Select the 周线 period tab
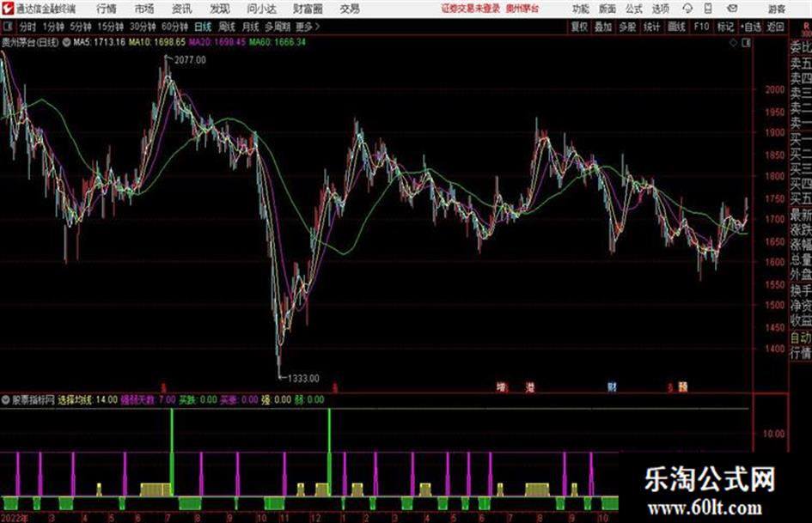Viewport: 812px width, 523px height. [227, 27]
